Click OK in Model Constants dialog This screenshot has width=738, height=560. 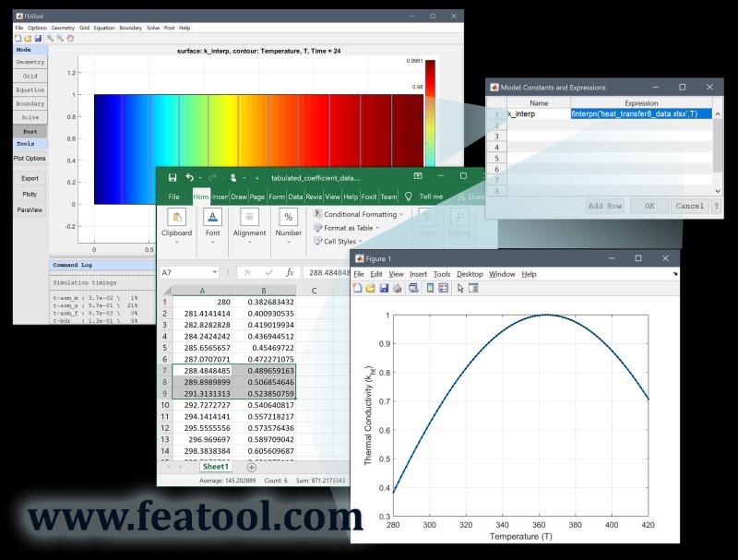(649, 206)
